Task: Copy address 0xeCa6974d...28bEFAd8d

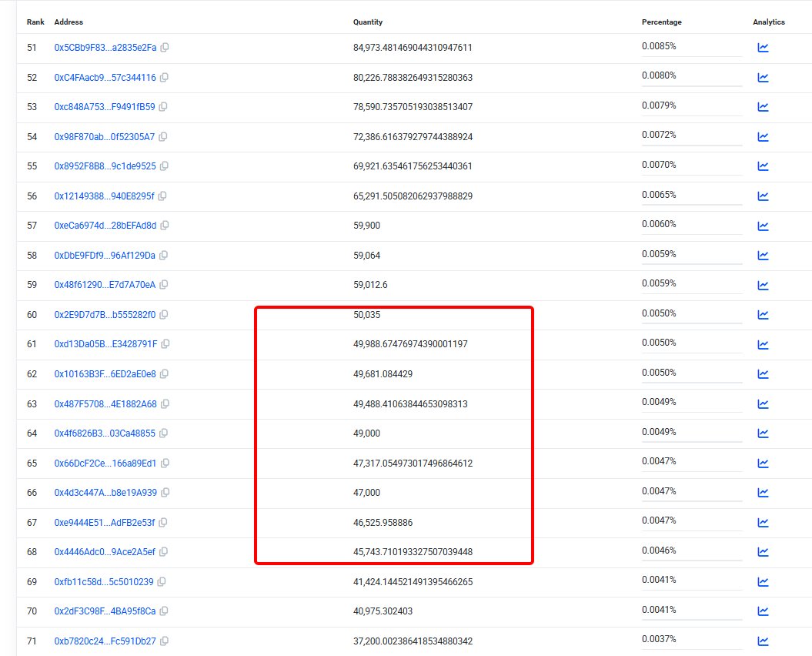Action: tap(165, 226)
